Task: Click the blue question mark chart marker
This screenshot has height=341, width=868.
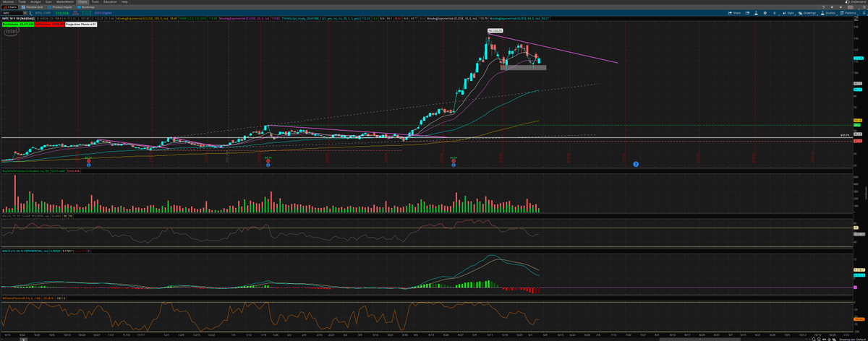Action: click(x=636, y=165)
